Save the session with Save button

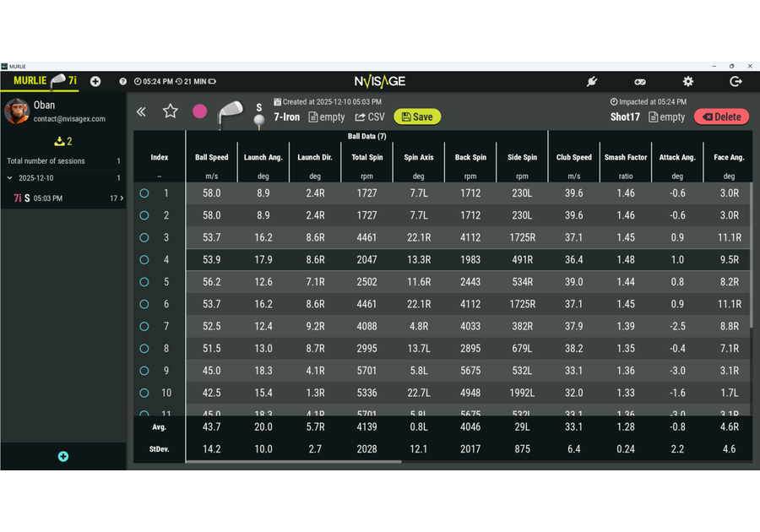click(x=417, y=117)
